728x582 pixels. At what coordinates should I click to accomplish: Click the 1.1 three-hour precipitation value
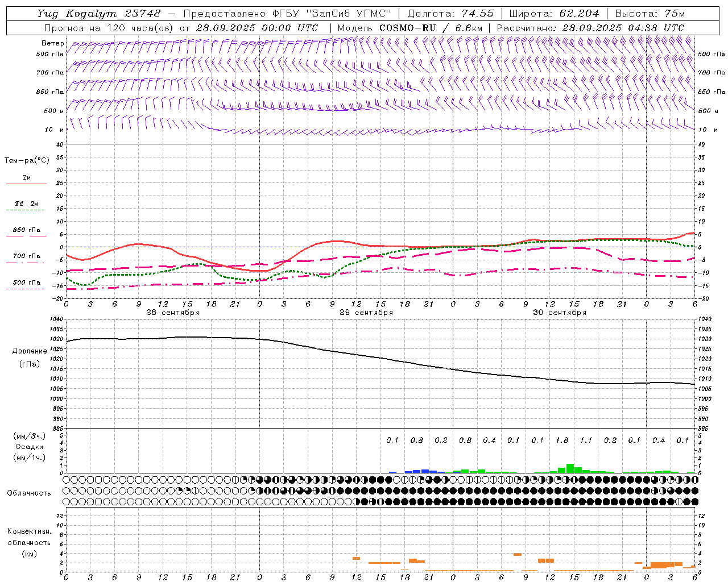coord(586,440)
